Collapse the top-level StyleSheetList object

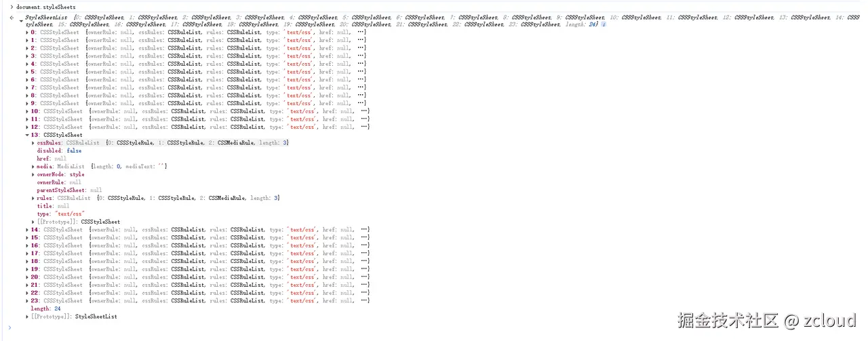pyautogui.click(x=20, y=20)
